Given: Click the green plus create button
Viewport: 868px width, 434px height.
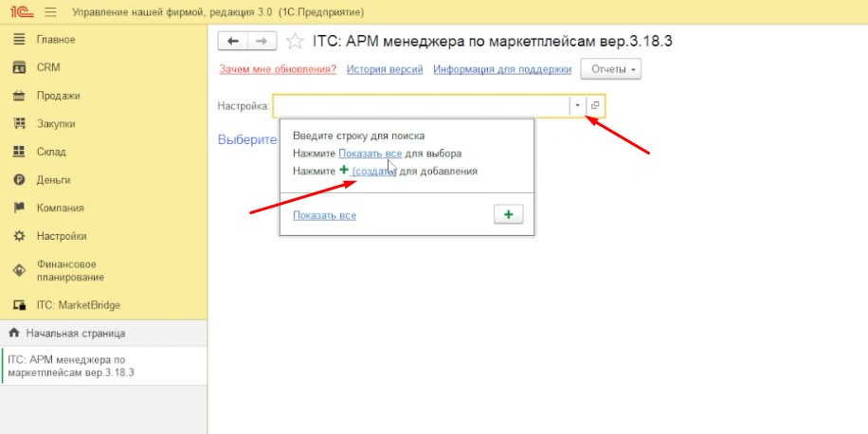Looking at the screenshot, I should click(x=509, y=215).
